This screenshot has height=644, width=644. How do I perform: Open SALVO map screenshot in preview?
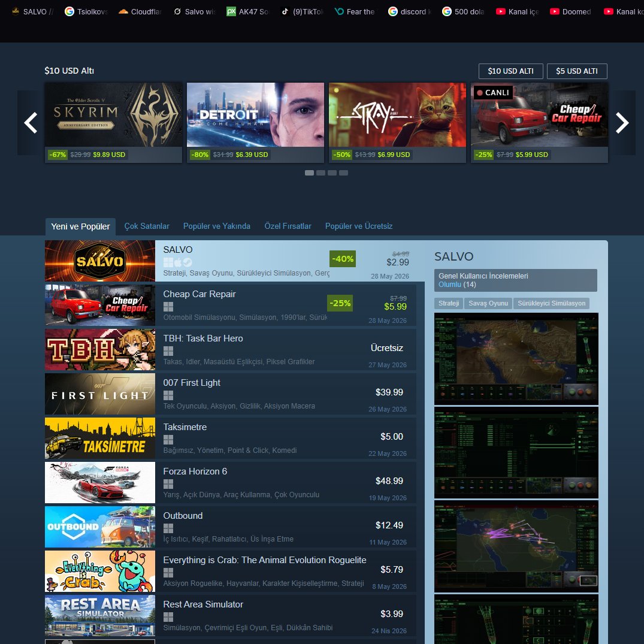coord(516,359)
